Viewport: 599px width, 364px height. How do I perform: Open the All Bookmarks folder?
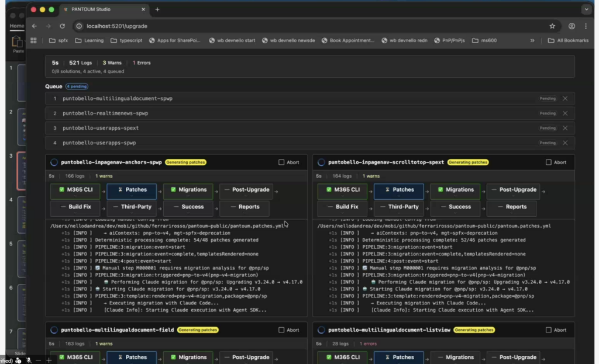[569, 41]
